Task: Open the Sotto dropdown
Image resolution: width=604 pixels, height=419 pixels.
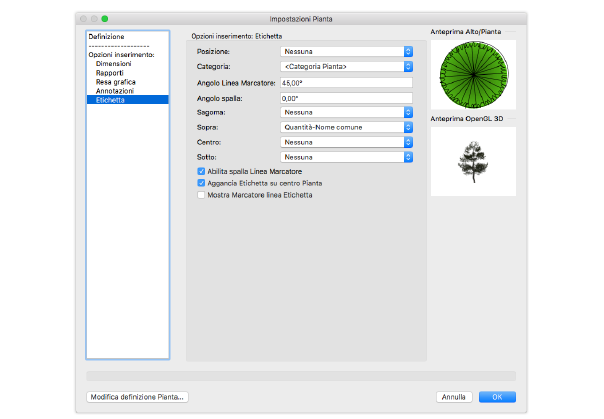Action: click(x=346, y=157)
